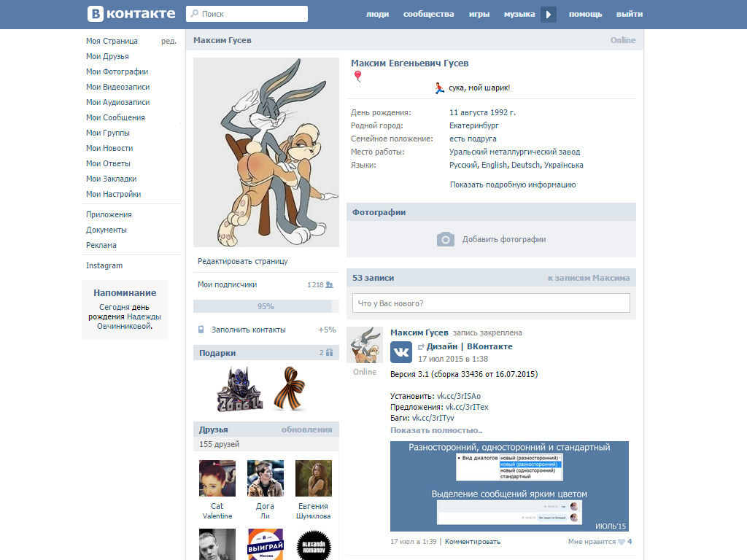Click the 95% profile completion bar
This screenshot has width=747, height=560.
click(266, 306)
